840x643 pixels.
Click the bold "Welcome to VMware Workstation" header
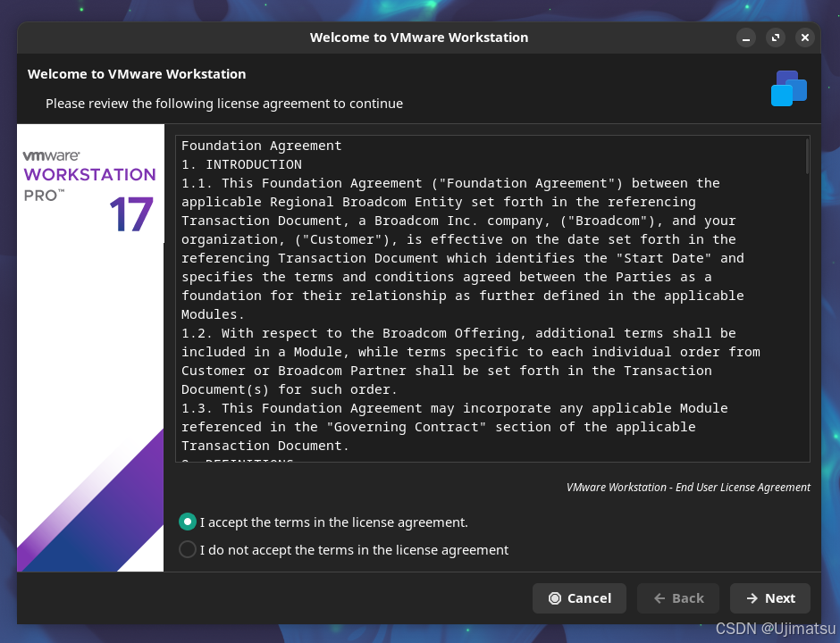pos(137,74)
